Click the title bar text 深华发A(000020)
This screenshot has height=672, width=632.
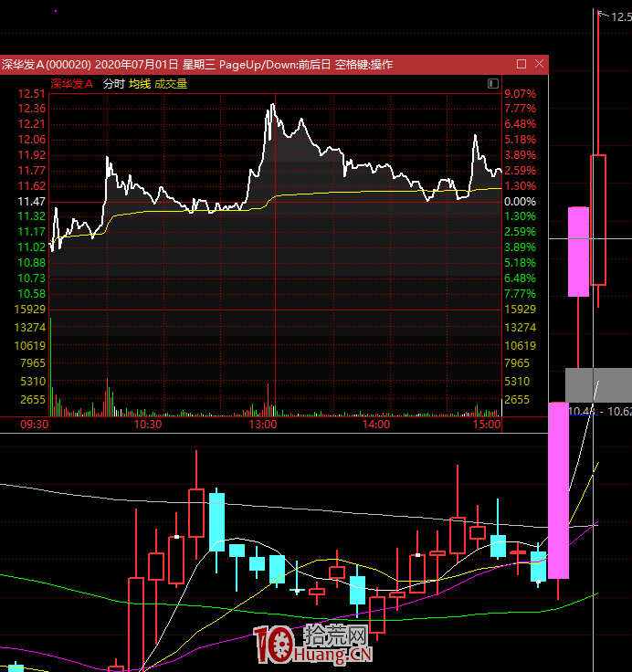(x=47, y=65)
